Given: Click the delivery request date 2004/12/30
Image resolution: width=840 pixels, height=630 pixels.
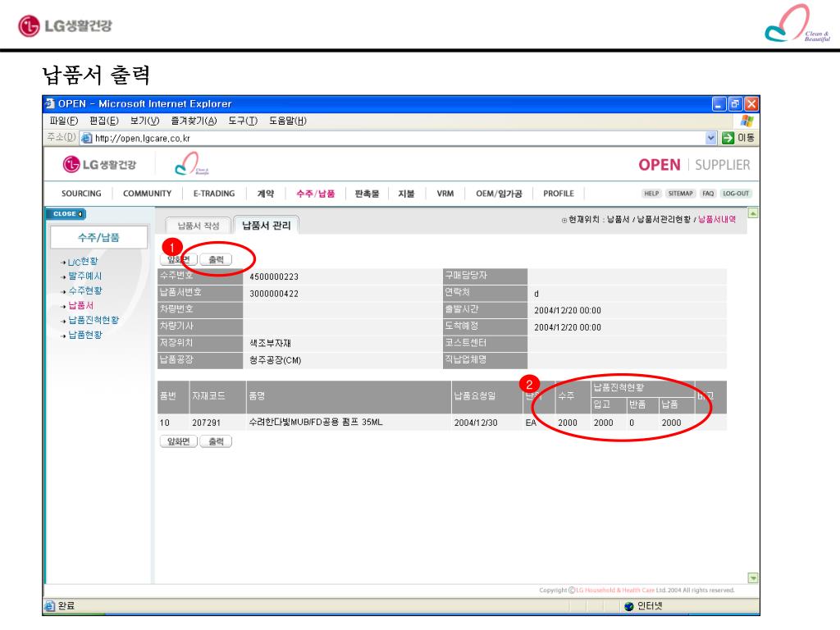Looking at the screenshot, I should pyautogui.click(x=476, y=422).
